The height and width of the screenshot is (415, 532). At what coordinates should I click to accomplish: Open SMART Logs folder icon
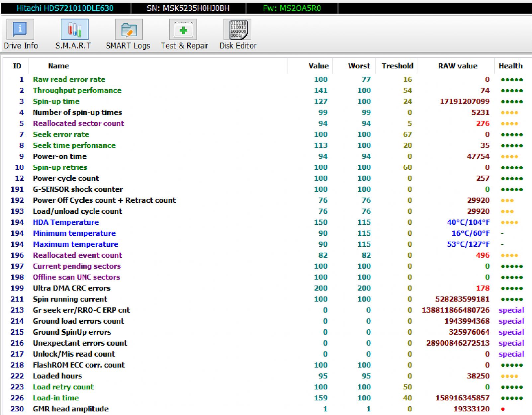(129, 30)
